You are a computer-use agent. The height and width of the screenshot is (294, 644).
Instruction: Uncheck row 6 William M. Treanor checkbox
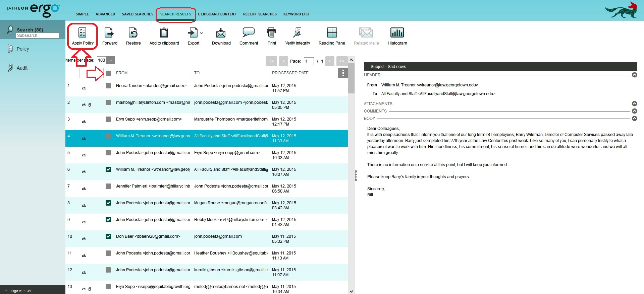[x=108, y=169]
